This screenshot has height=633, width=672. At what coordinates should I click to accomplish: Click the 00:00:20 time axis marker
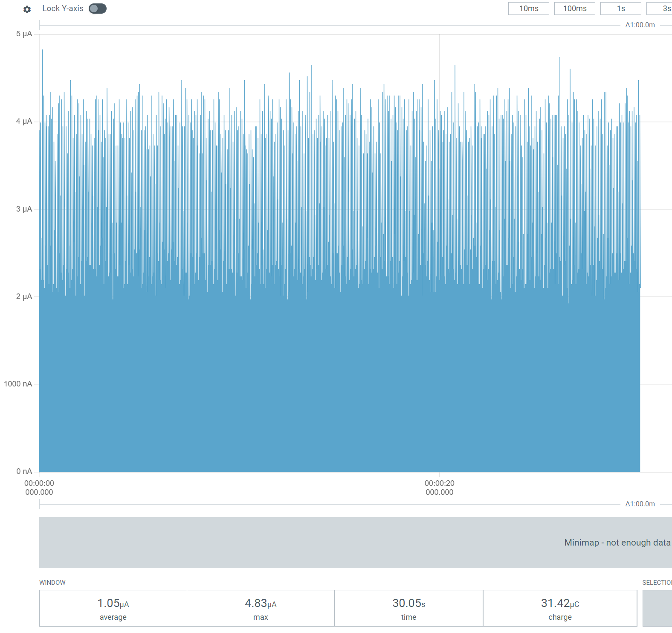click(439, 488)
